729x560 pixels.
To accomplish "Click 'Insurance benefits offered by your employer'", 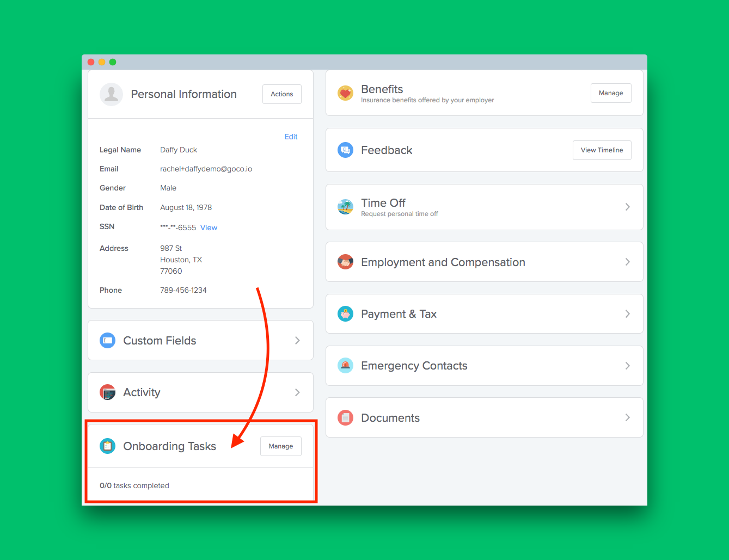I will pos(427,100).
